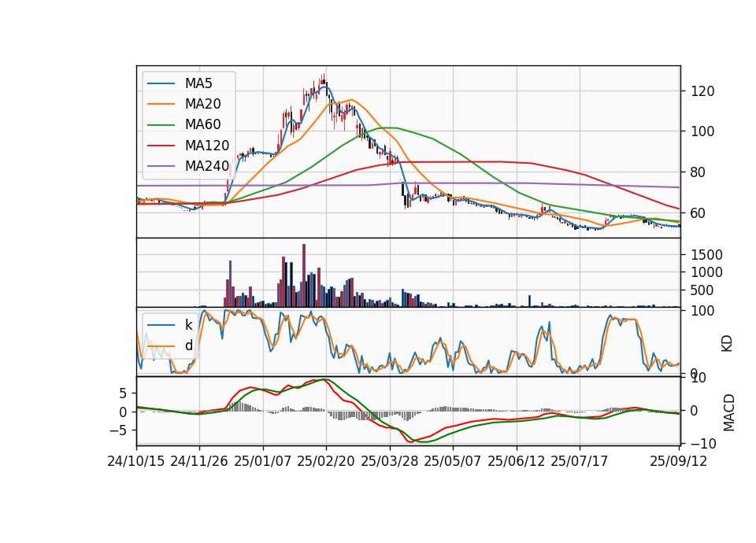Viewport: 756px width, 543px height.
Task: Click the 25/09/12 date tick
Action: click(679, 461)
